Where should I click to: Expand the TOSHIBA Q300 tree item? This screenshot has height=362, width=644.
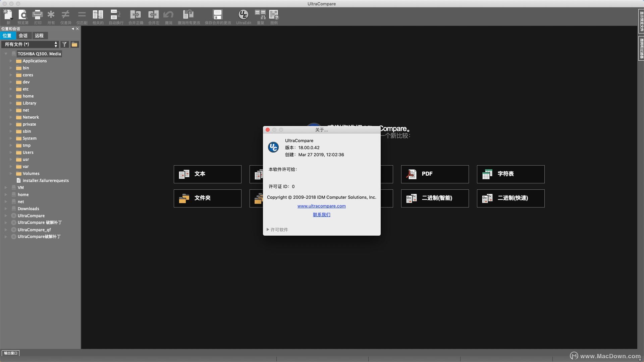point(5,53)
